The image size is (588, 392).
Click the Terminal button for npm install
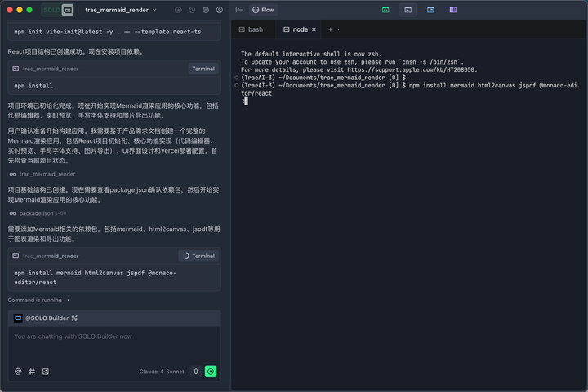tap(203, 69)
